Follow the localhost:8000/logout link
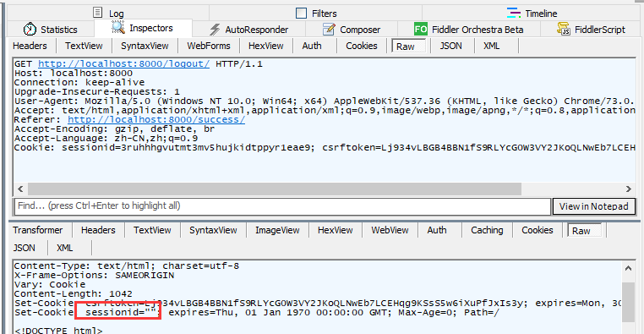Image resolution: width=644 pixels, height=334 pixels. 123,63
